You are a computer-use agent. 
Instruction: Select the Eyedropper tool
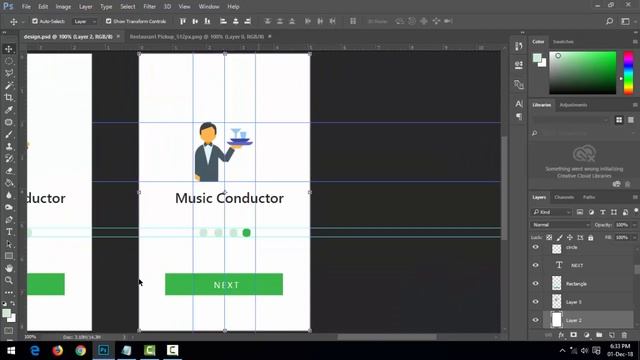point(9,110)
